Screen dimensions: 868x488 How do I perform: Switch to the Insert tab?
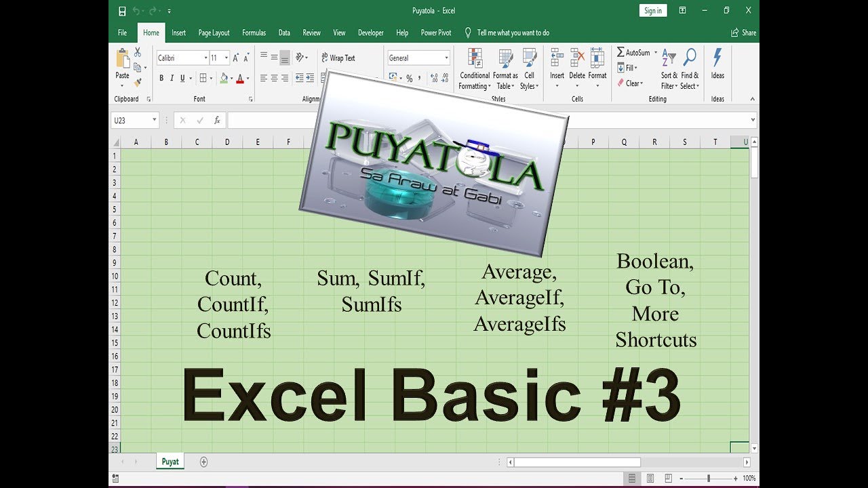(178, 33)
